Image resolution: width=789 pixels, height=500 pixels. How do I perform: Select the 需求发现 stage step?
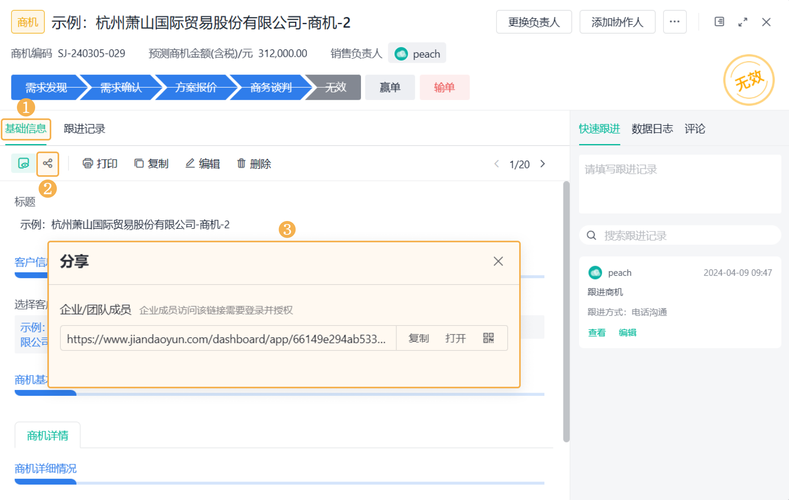pos(47,88)
